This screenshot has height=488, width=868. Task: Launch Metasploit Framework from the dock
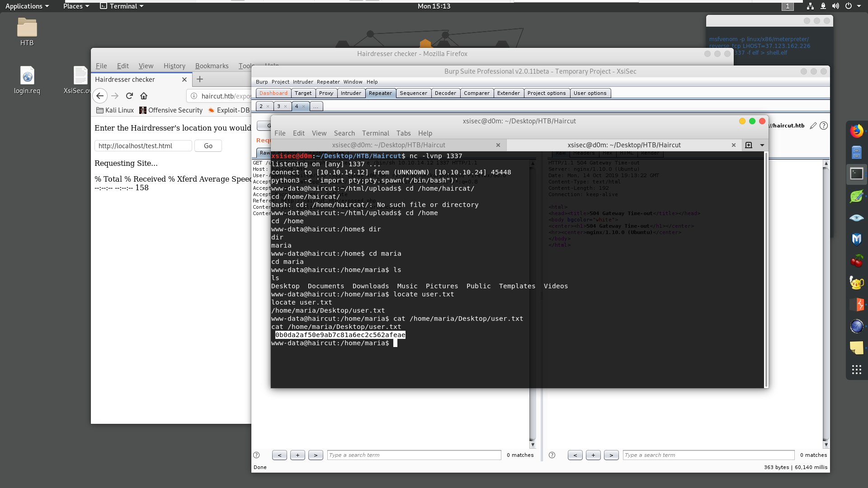tap(856, 239)
